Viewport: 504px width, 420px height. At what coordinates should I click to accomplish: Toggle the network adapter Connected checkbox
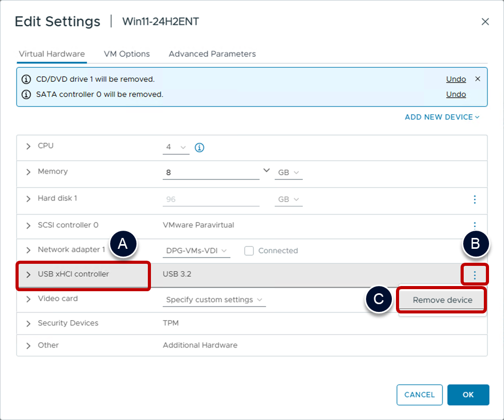click(x=249, y=251)
